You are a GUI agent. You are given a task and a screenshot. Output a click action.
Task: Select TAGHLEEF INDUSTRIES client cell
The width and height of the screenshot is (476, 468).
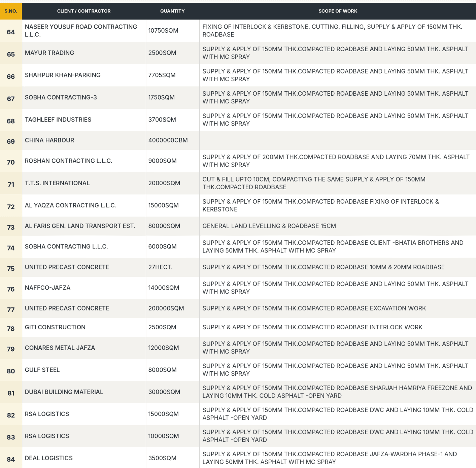click(x=84, y=120)
